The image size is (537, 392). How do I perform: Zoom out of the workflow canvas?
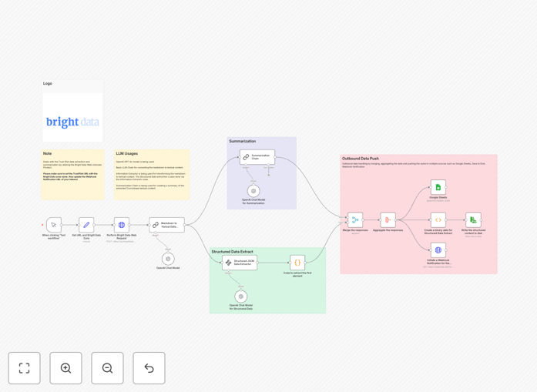[x=108, y=368]
